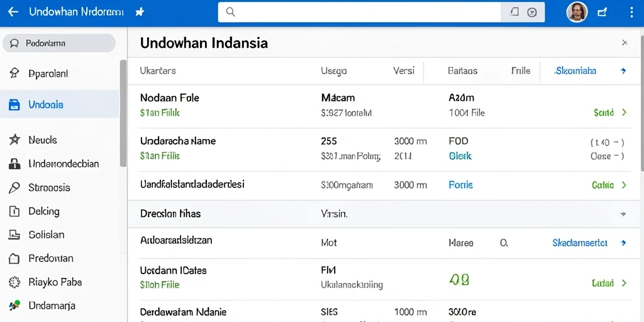Click the Neucls star icon
Viewport: 644px width, 322px height.
coord(14,140)
